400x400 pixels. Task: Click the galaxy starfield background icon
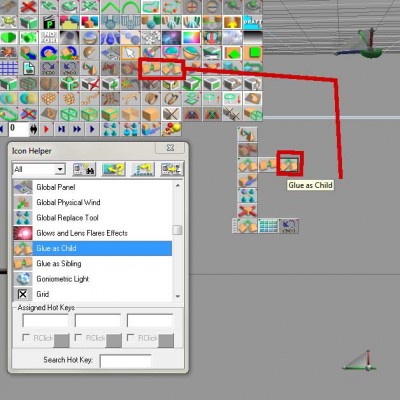pyautogui.click(x=171, y=37)
